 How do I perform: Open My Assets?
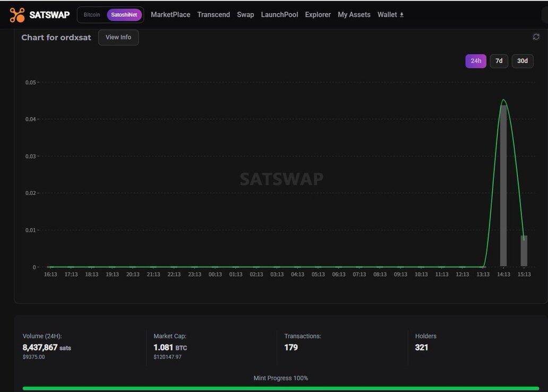[x=354, y=15]
